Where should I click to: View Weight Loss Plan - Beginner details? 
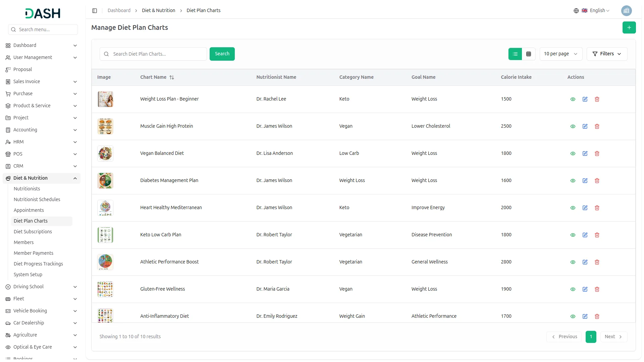coord(573,99)
